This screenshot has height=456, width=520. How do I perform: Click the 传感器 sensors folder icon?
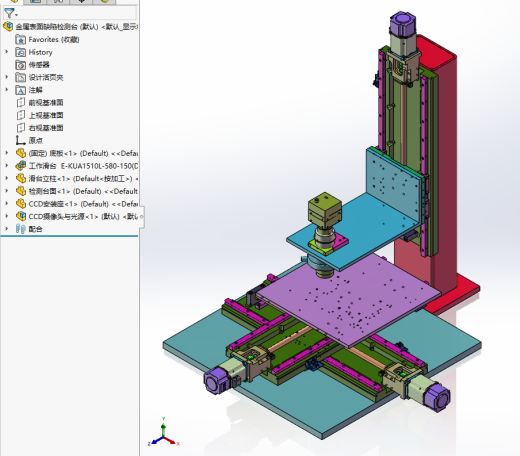pos(21,65)
